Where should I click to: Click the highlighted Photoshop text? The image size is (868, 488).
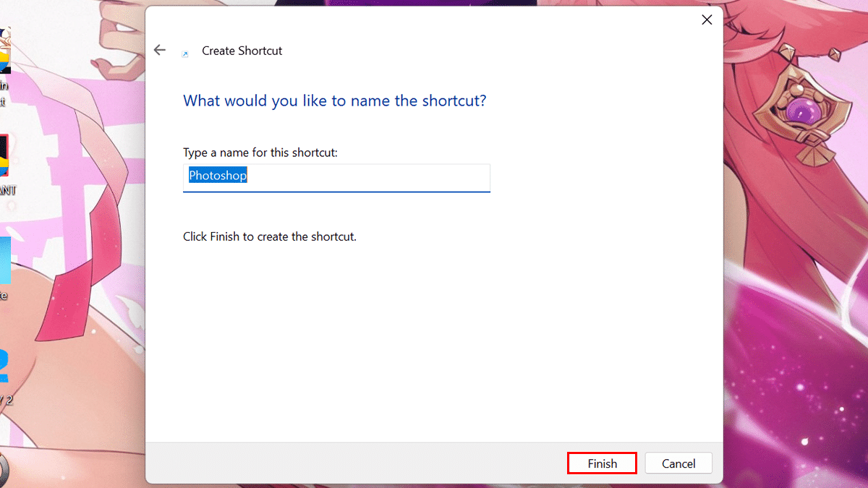[218, 176]
